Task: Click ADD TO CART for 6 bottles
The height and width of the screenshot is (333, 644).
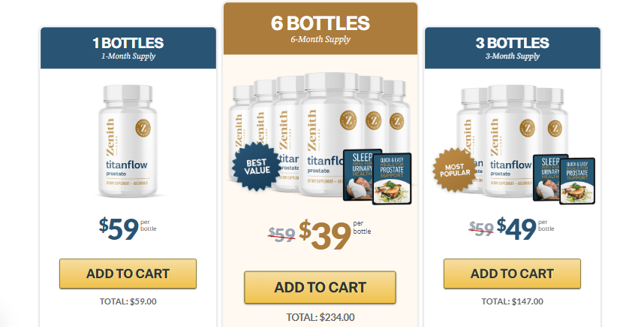Action: [320, 287]
